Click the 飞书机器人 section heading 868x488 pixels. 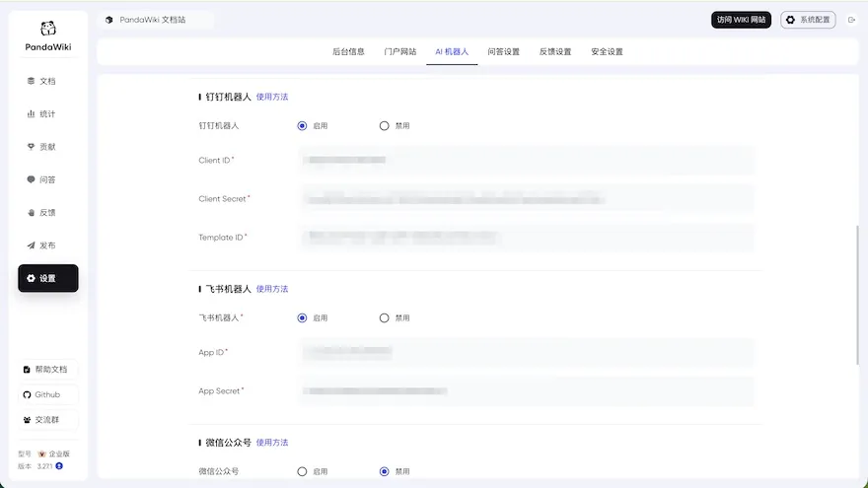coord(228,289)
